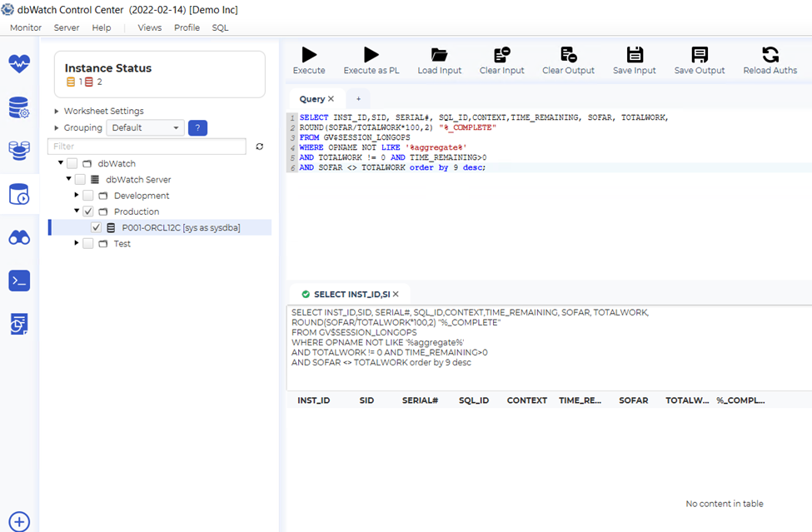Viewport: 812px width, 532px height.
Task: Click the Clear Input icon
Action: 502,54
